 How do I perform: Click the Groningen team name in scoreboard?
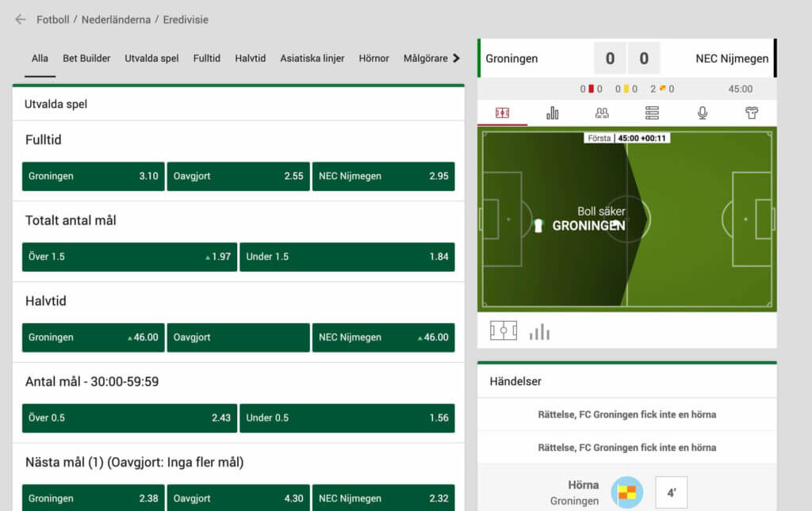click(x=511, y=59)
